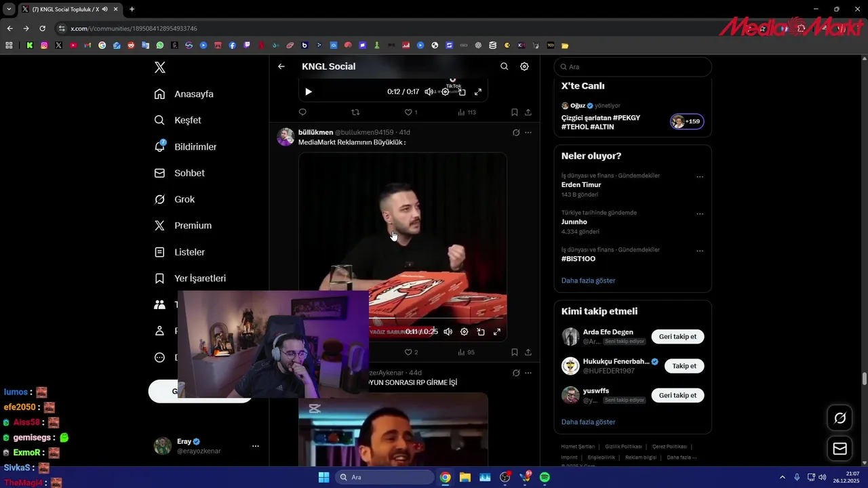868x488 pixels.
Task: View stats showing 95 views
Action: click(467, 352)
